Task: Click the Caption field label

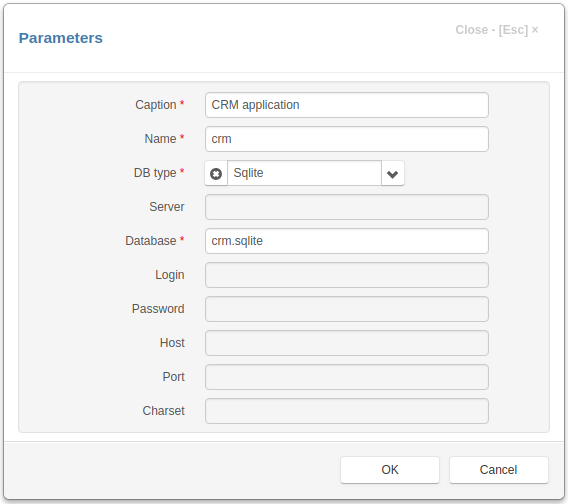Action: [156, 105]
